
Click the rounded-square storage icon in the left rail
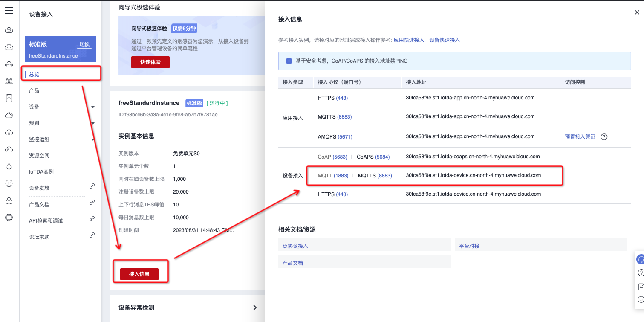pyautogui.click(x=9, y=98)
